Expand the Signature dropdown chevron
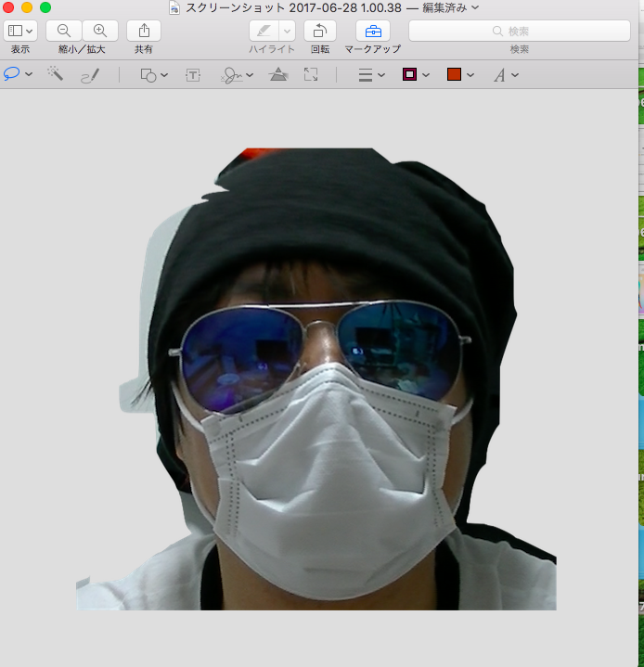This screenshot has height=667, width=644. pos(250,75)
